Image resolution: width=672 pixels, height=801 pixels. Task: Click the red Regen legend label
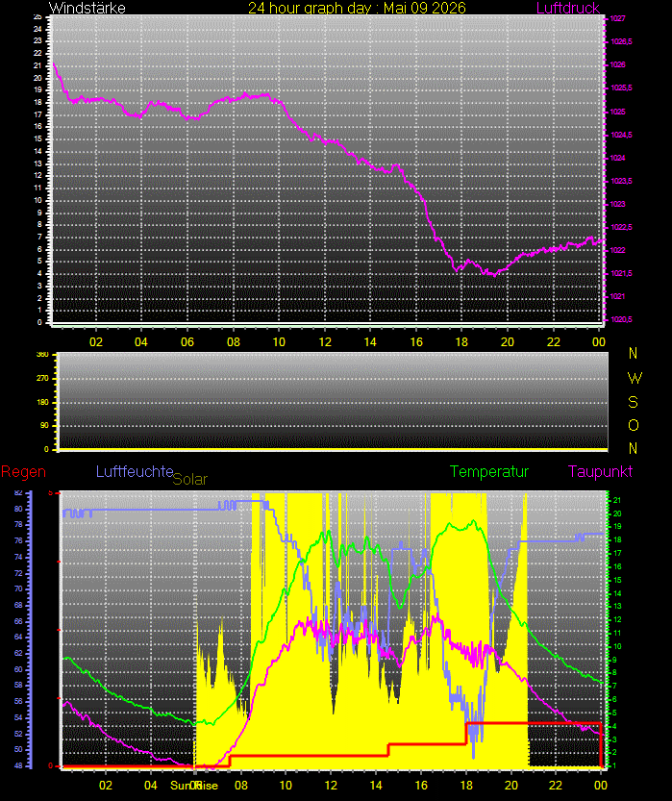tap(23, 471)
